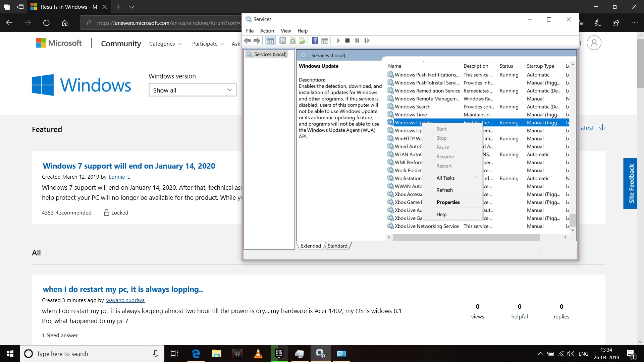Viewport: 644px width, 362px height.
Task: Switch to the Extended tab
Action: pos(311,246)
